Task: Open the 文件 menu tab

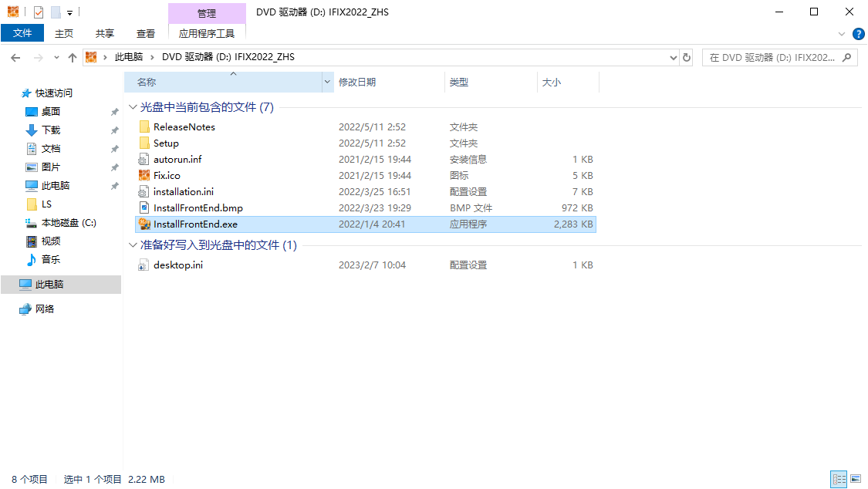Action: click(x=22, y=33)
